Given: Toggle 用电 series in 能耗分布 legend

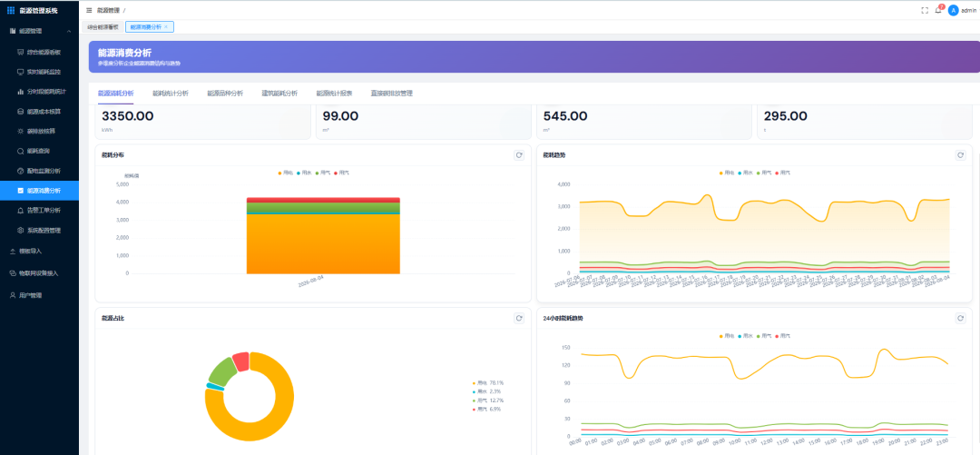Looking at the screenshot, I should (x=286, y=173).
